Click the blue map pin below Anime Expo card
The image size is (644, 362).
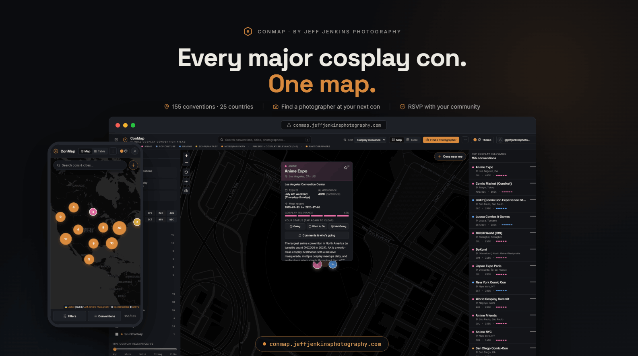click(332, 264)
